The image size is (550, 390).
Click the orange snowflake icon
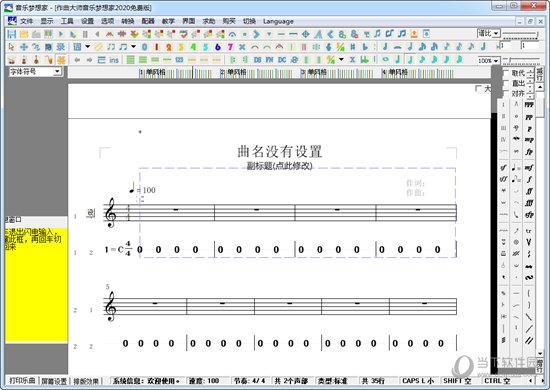(61, 60)
